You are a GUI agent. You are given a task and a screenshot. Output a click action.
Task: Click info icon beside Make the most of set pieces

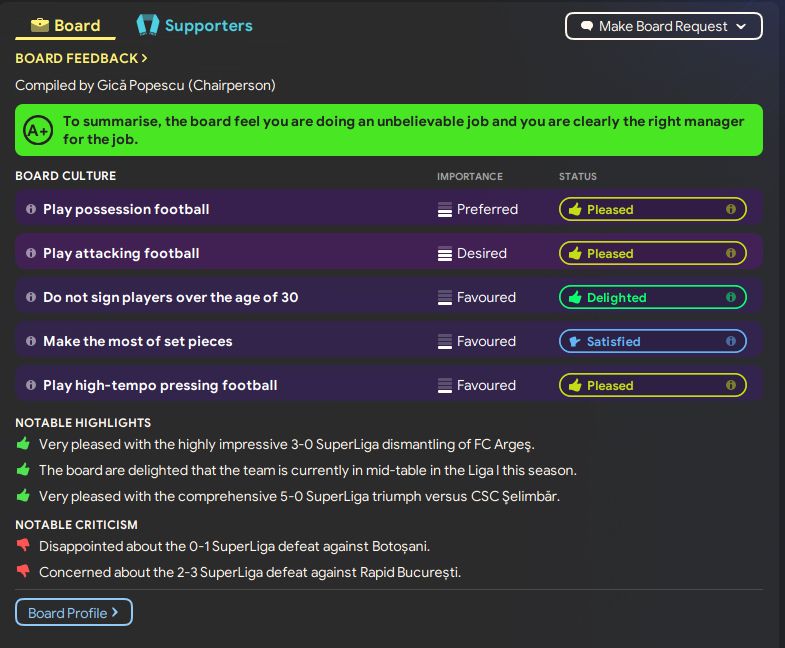(31, 342)
